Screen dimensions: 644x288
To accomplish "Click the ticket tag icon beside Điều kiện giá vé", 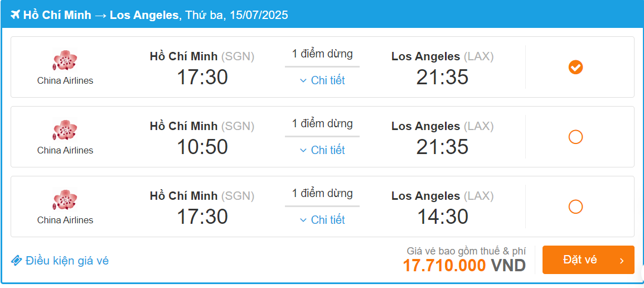I will coord(17,261).
